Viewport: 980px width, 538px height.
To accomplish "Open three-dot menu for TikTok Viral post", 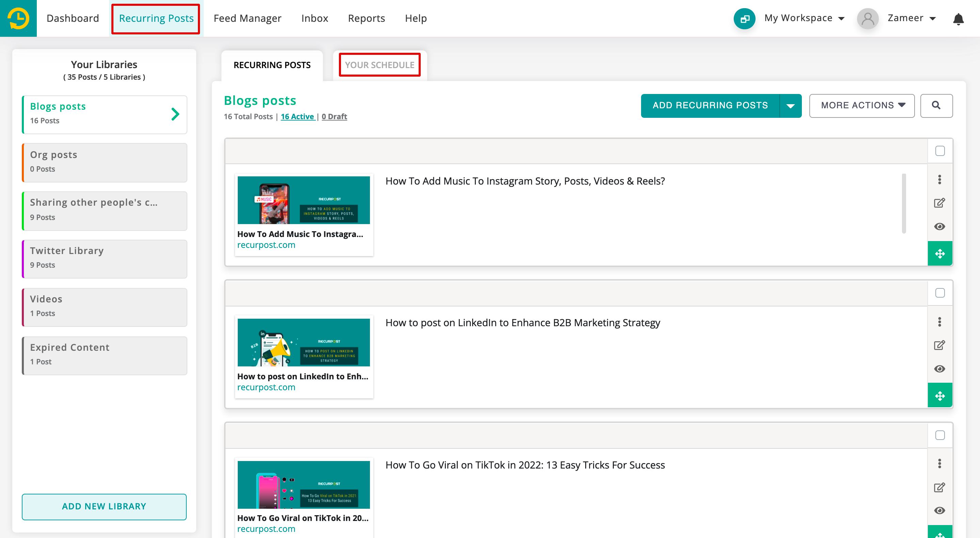I will coord(939,463).
